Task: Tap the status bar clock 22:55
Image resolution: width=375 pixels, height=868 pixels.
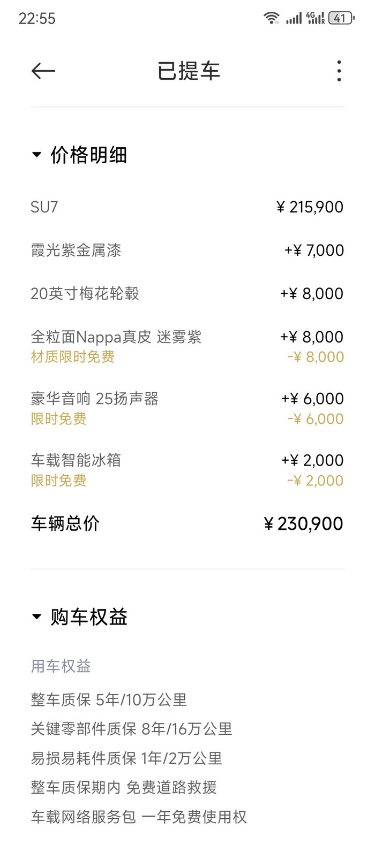Action: pos(37,19)
